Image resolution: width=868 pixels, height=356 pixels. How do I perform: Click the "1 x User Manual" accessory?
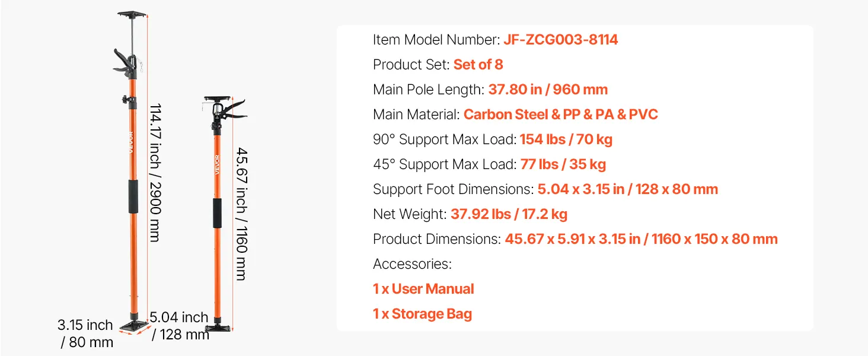(x=423, y=289)
